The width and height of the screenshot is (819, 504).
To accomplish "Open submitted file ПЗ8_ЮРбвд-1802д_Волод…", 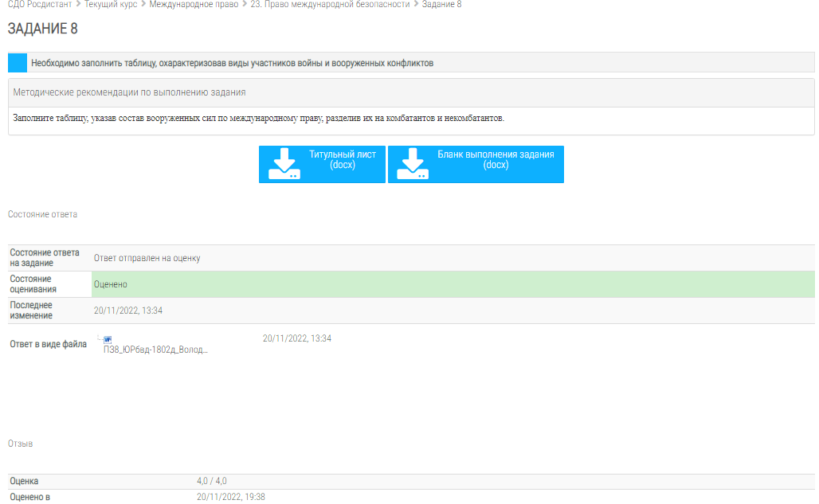I will pos(155,350).
